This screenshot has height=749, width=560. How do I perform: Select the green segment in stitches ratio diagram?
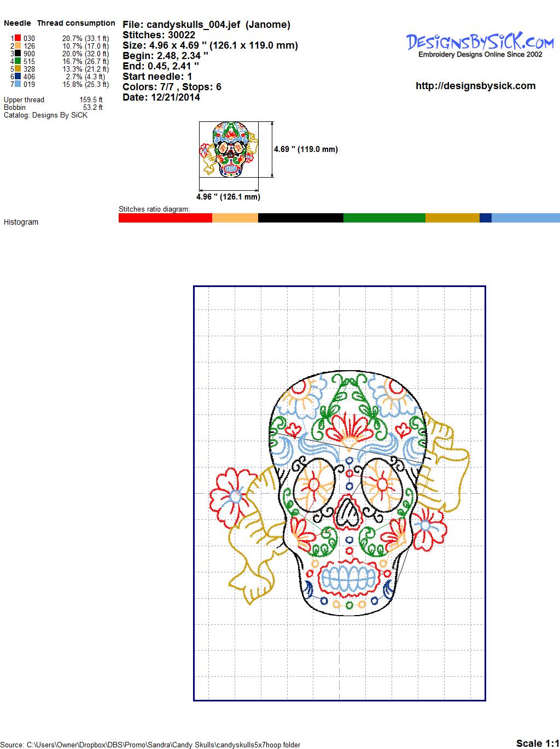[x=384, y=218]
